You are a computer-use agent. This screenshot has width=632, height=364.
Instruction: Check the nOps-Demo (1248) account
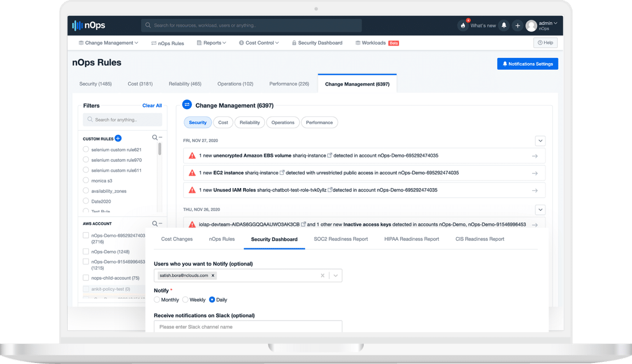(x=86, y=252)
